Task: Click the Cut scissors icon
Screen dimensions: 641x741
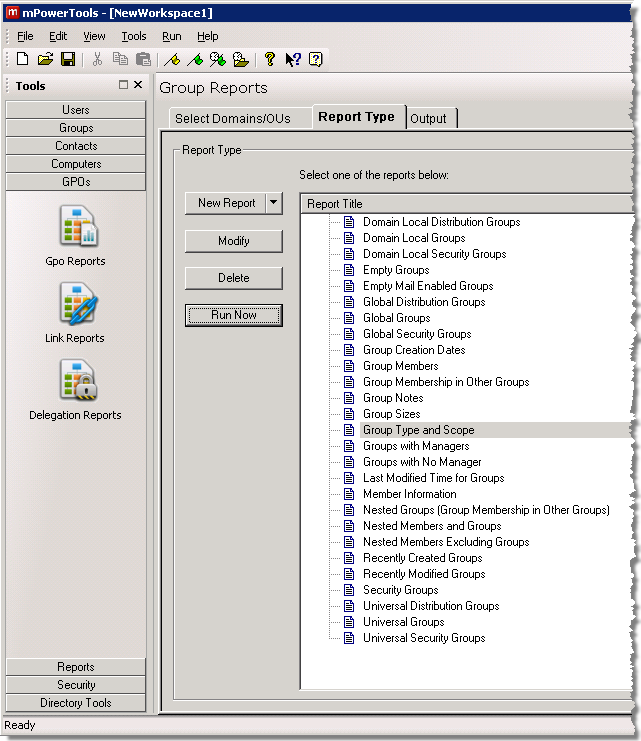Action: tap(97, 59)
